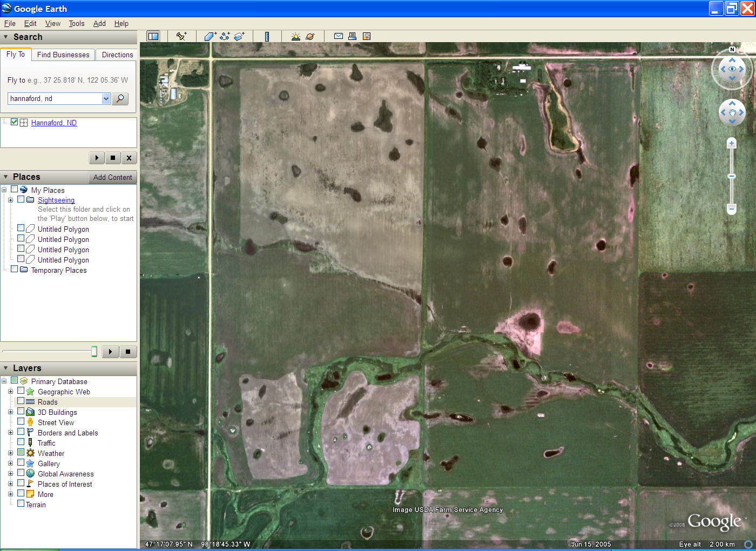The image size is (756, 551).
Task: Play tour button in the Places panel
Action: click(110, 352)
